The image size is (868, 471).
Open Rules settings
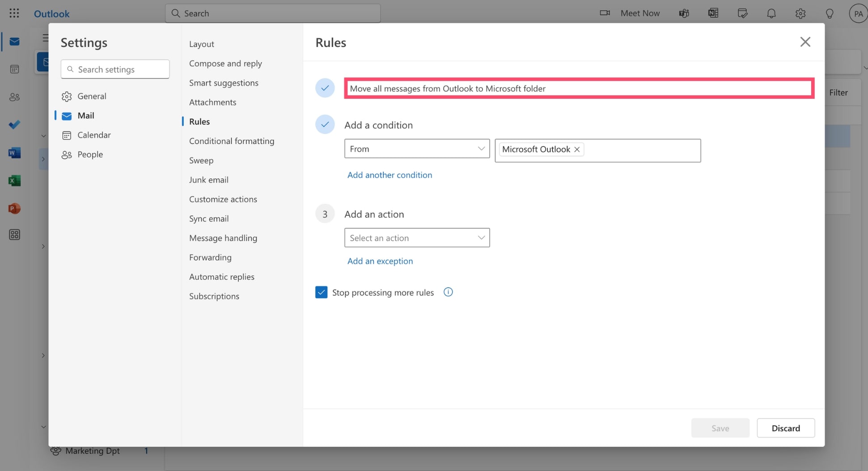pos(199,122)
